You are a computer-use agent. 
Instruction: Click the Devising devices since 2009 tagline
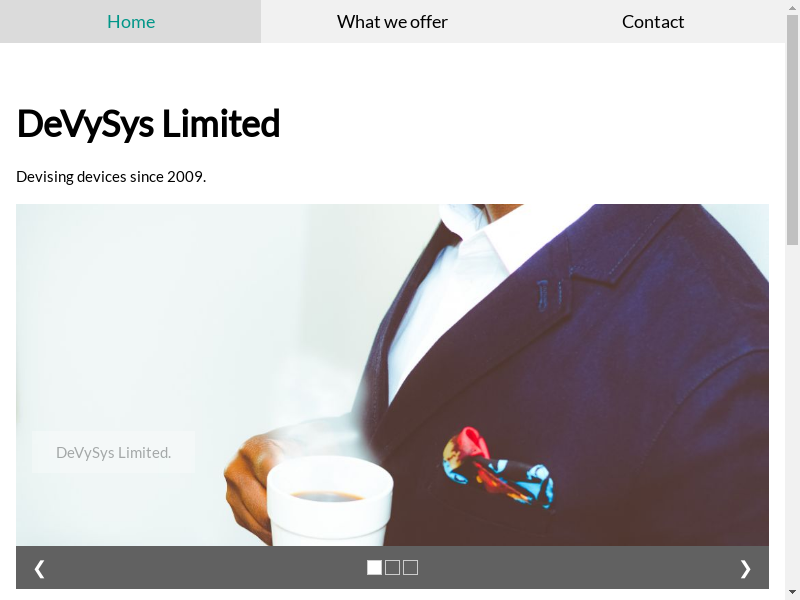point(111,177)
